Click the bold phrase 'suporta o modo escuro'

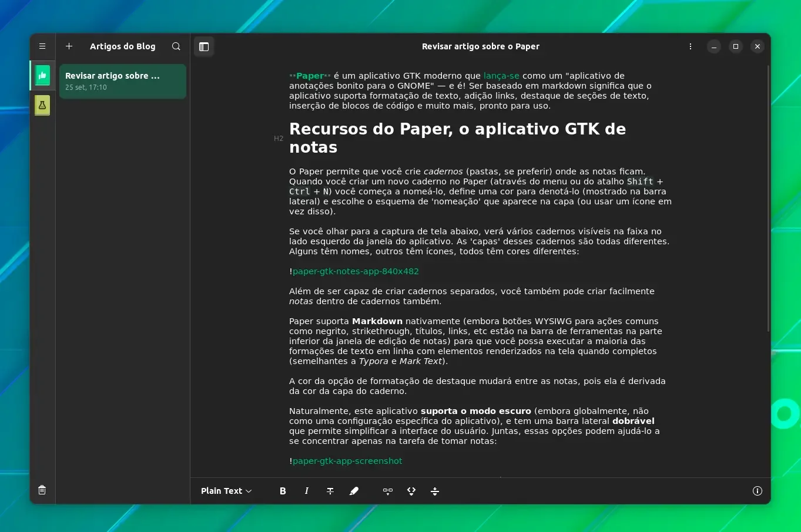pos(476,411)
